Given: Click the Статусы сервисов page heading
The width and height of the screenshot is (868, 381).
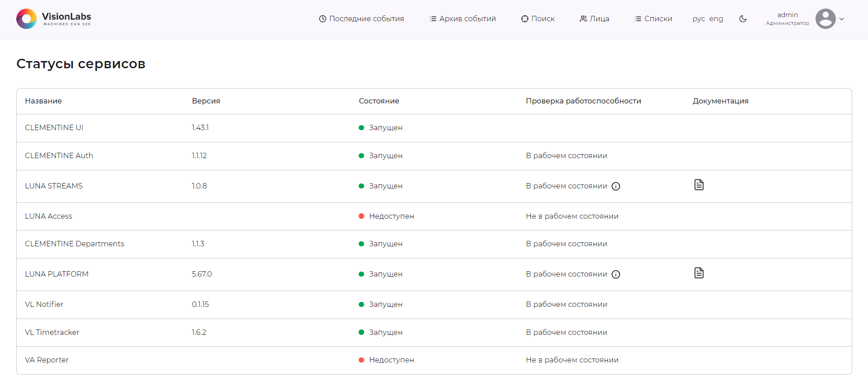Looking at the screenshot, I should [81, 64].
